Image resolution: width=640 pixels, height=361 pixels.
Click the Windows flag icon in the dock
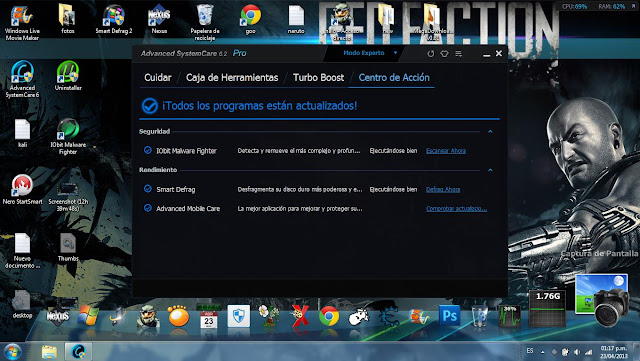coord(88,316)
